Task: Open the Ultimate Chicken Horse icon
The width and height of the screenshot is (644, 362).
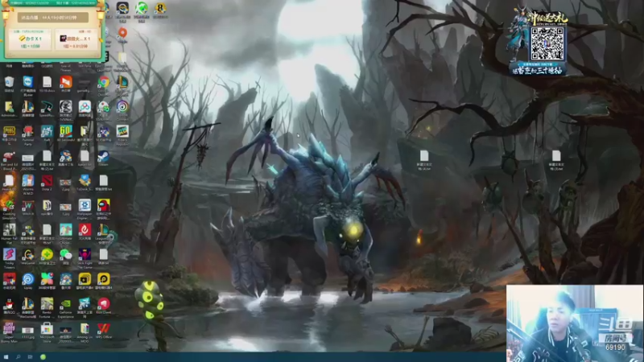Action: 66,230
